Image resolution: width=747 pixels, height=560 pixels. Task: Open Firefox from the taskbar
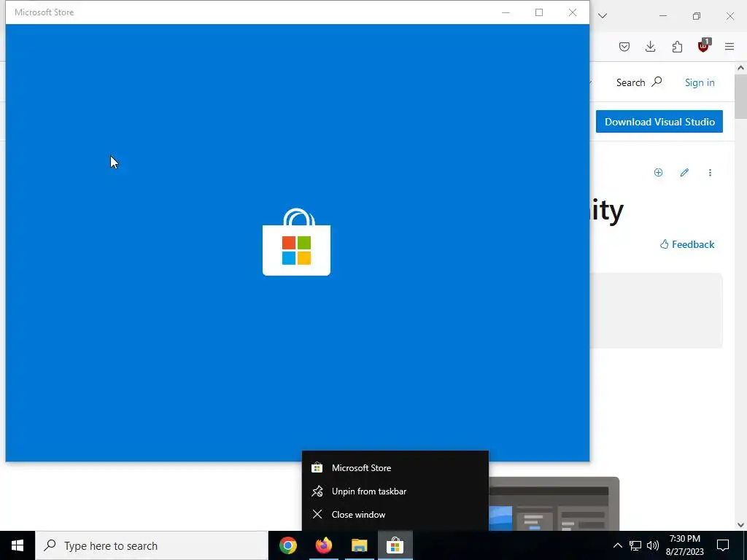(x=324, y=545)
